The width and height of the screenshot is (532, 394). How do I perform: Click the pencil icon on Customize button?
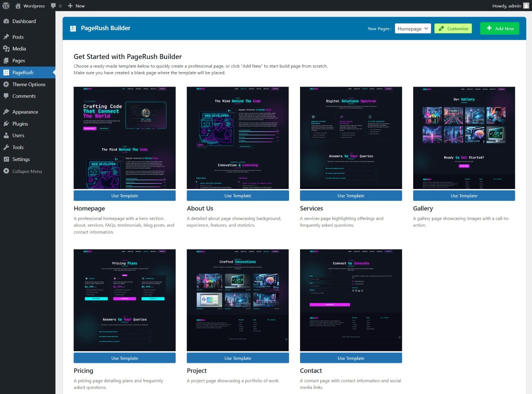(x=441, y=28)
